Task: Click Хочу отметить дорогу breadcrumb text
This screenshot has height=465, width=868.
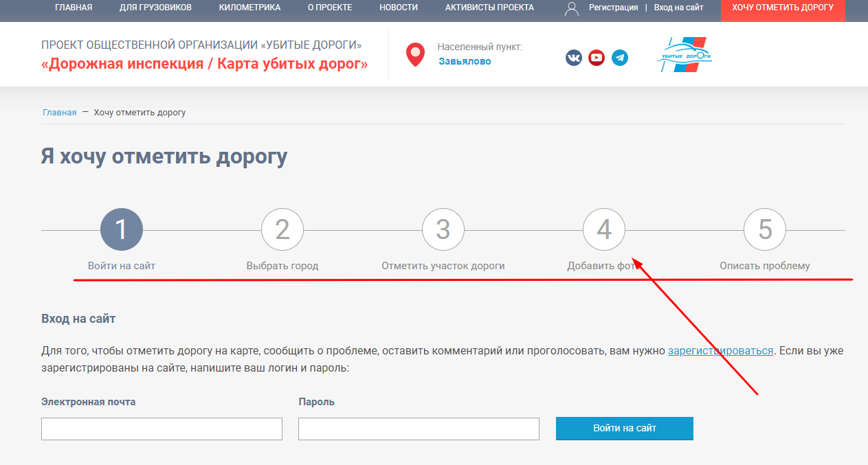Action: pyautogui.click(x=140, y=113)
